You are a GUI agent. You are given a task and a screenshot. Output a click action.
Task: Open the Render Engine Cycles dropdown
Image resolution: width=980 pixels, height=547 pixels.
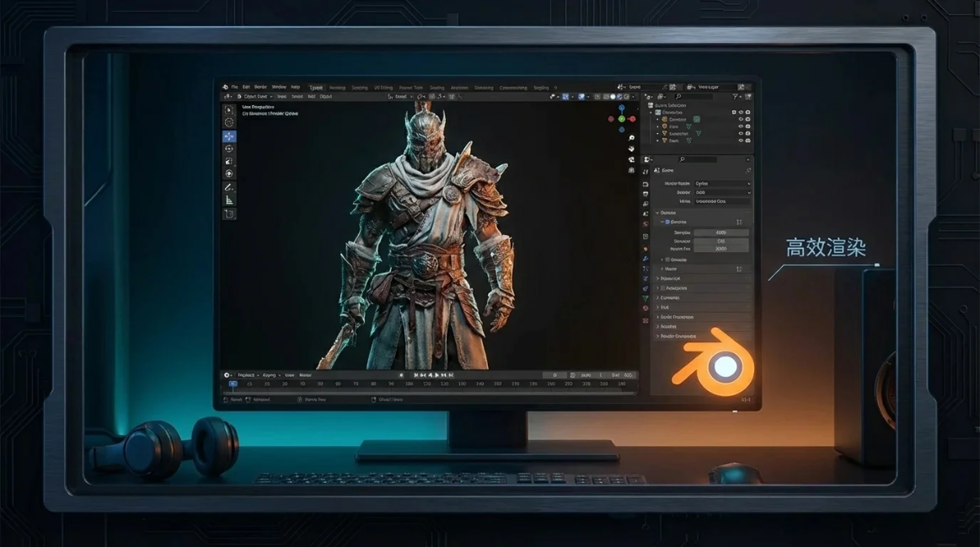(x=722, y=184)
